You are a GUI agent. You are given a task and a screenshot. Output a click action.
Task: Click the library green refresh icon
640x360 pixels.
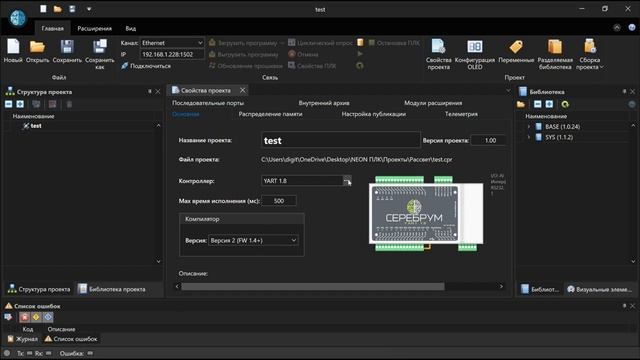(x=565, y=104)
